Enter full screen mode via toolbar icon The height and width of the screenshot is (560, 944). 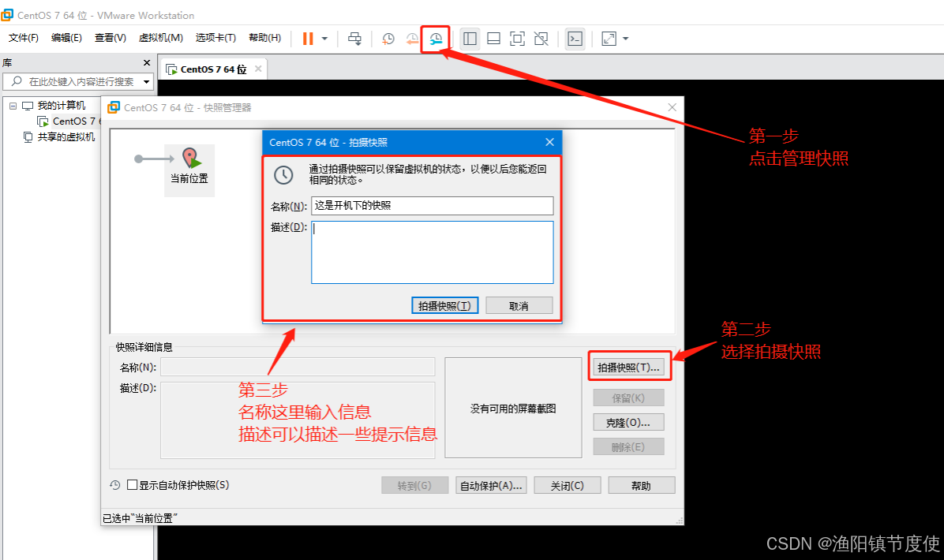(517, 39)
